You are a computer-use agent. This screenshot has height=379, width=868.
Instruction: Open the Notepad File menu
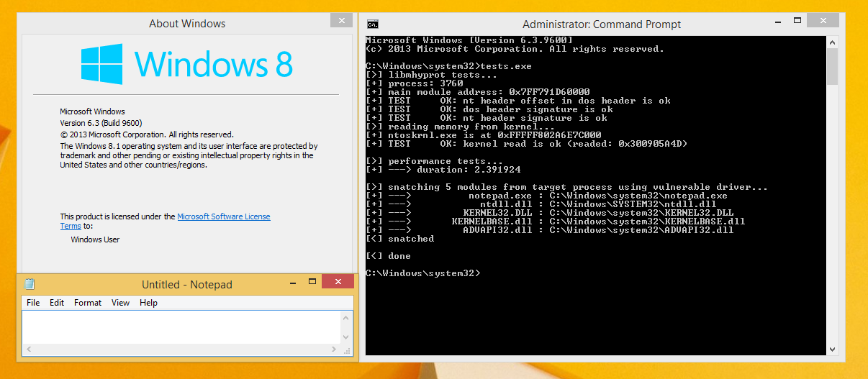[x=33, y=303]
